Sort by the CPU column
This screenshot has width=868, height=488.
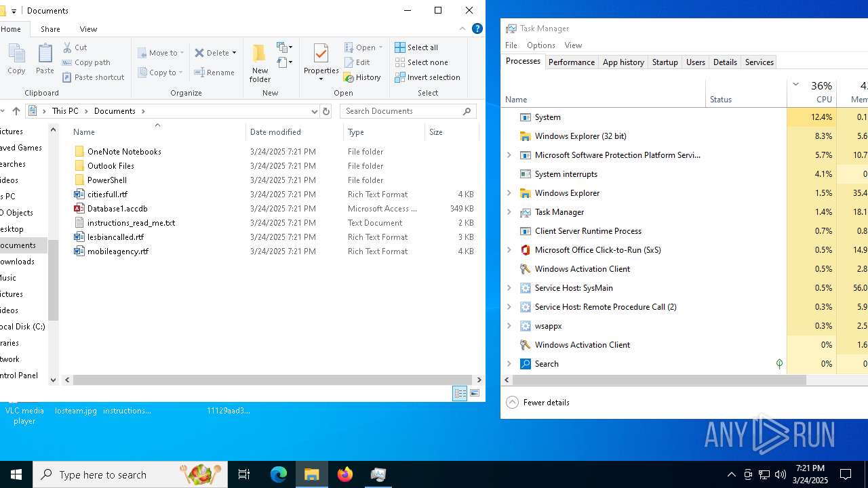point(812,93)
